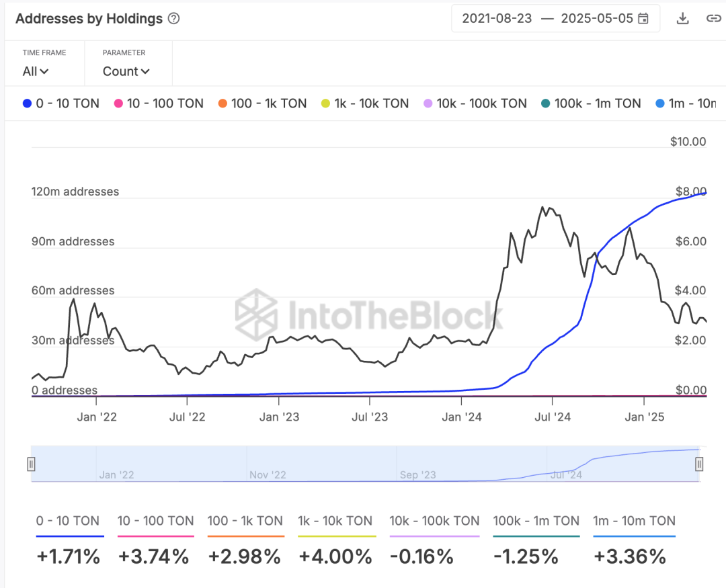Toggle the 0 - 10 TON series

(61, 103)
